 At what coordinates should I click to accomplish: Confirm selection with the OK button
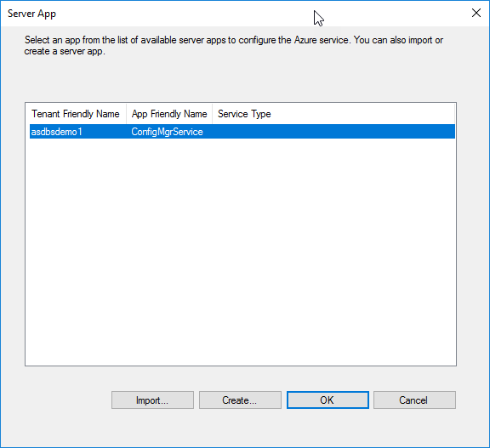[328, 400]
